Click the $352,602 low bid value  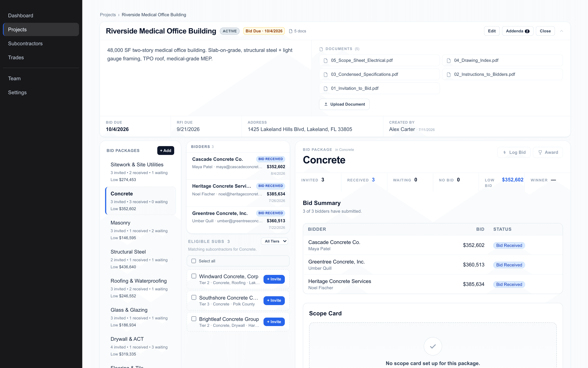513,180
